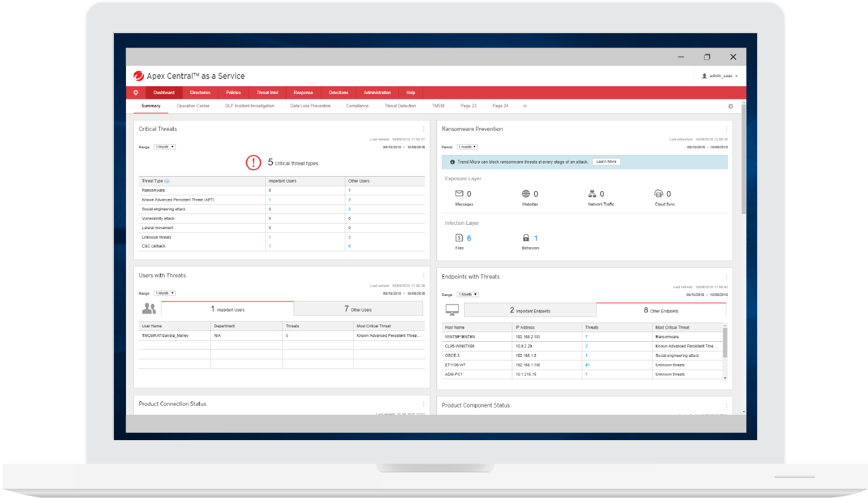Image resolution: width=868 pixels, height=498 pixels.
Task: Click the Trend Micro logo beside Apex Central
Action: 139,76
